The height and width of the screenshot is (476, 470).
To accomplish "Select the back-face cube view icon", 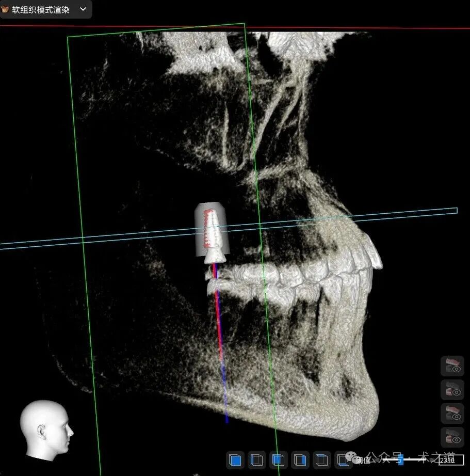I will point(278,460).
